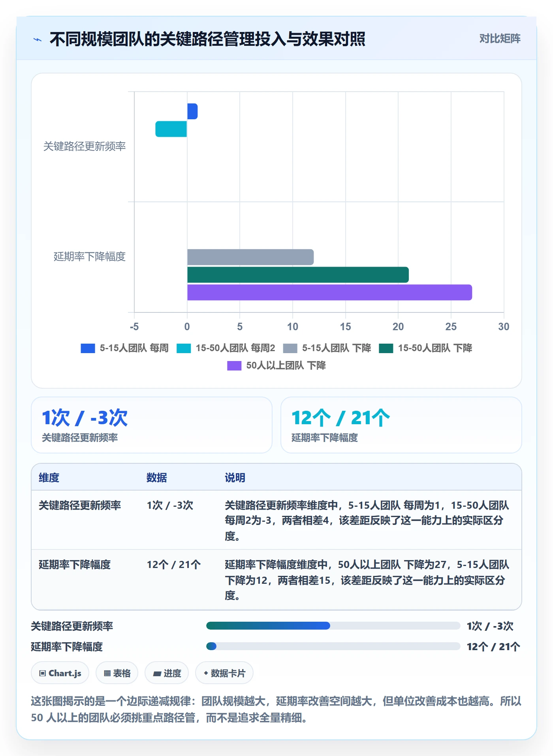The width and height of the screenshot is (553, 756).
Task: Select the 数据卡片 tag chip
Action: point(224,673)
